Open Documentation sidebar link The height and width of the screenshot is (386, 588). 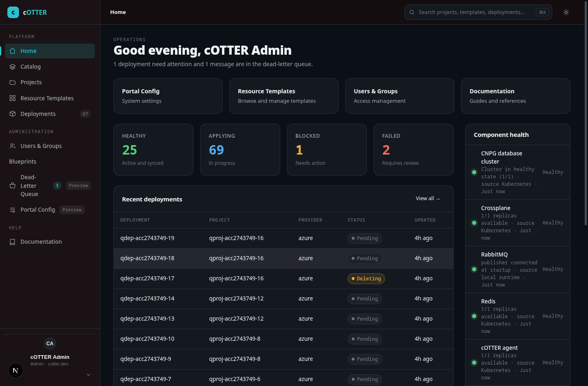[50, 242]
